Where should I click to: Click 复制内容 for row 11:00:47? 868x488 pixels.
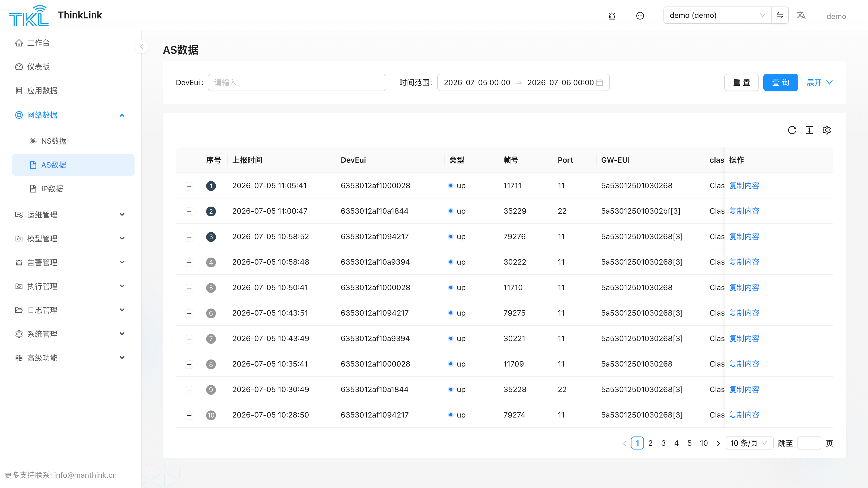click(x=744, y=211)
